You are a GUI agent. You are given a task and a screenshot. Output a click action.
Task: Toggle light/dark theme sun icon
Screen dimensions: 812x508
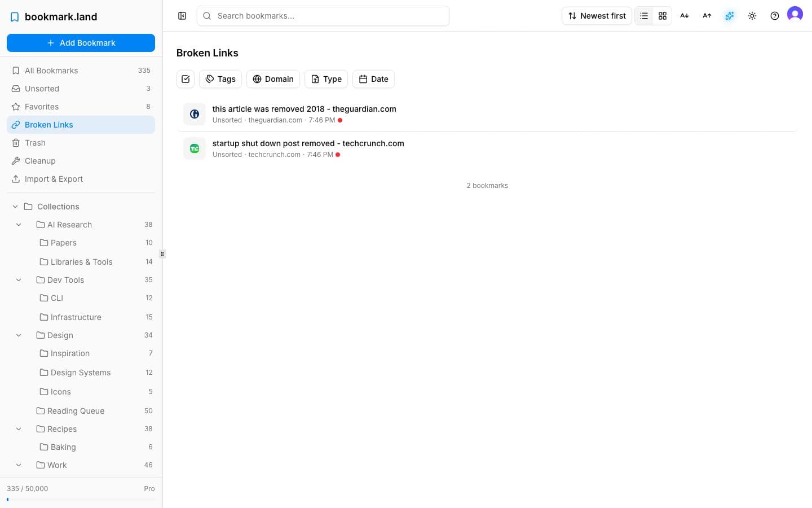(752, 16)
